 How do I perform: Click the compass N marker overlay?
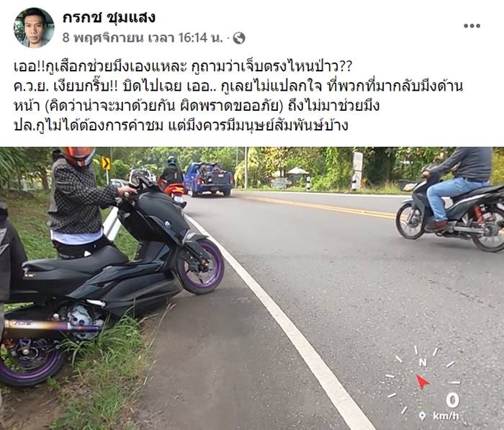click(423, 362)
